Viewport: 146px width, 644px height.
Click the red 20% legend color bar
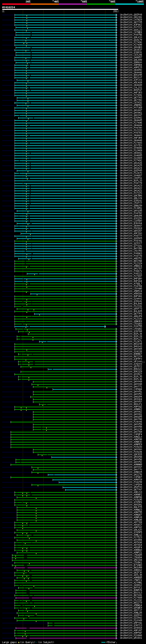[16, 4]
